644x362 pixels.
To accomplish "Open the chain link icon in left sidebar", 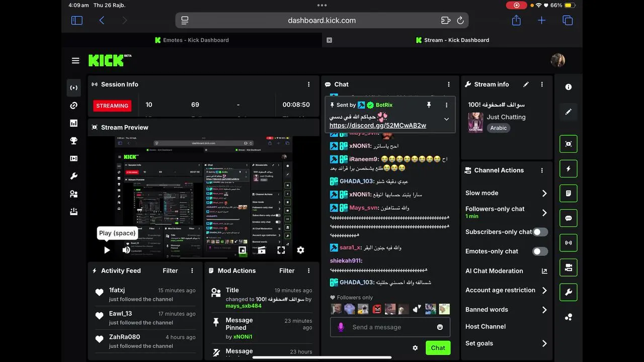I will (x=74, y=106).
